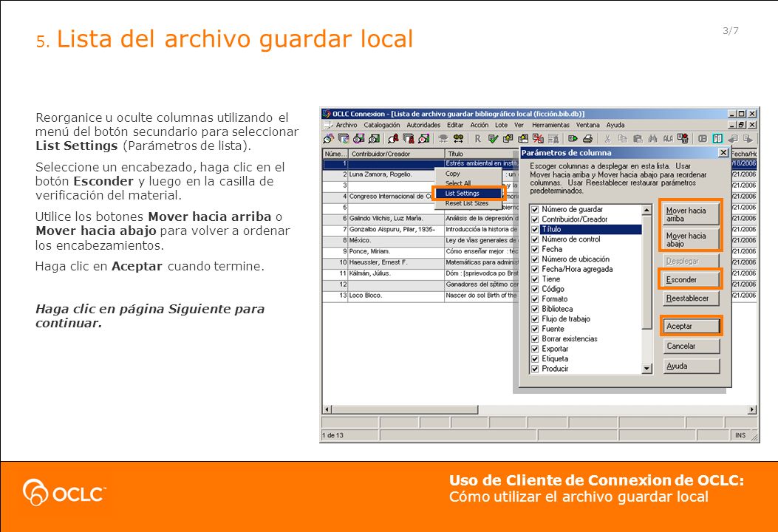
Task: Click the green checkmark Validate icon
Action: (493, 138)
